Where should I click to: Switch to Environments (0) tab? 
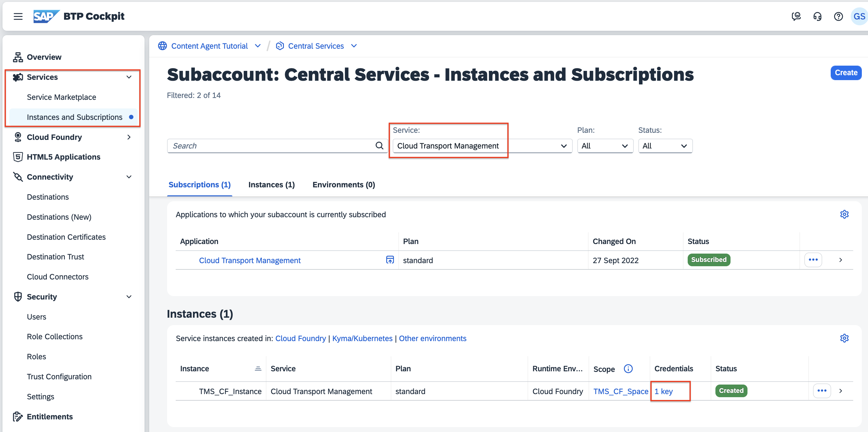344,185
